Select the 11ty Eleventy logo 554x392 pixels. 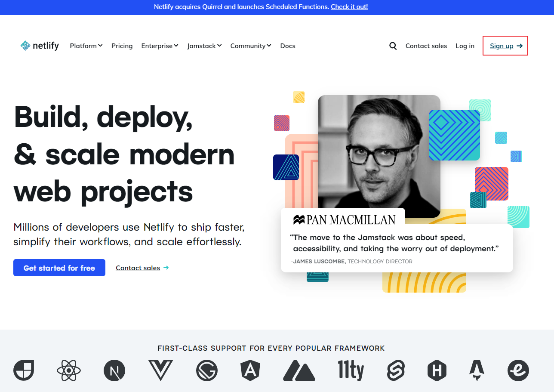(x=351, y=370)
